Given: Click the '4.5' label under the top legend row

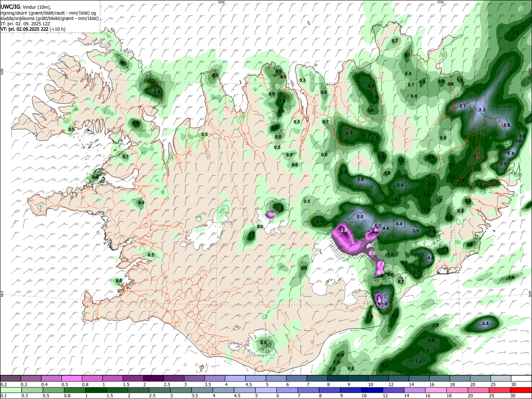Looking at the screenshot, I should (x=249, y=384).
